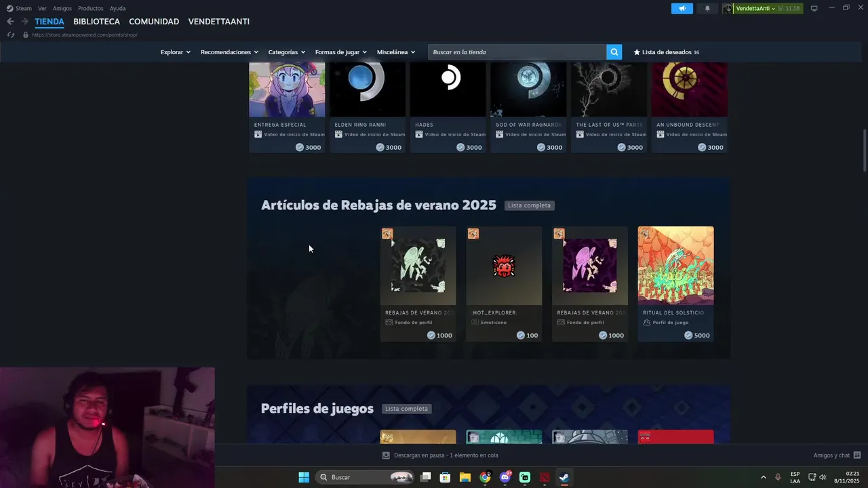Click Descargas en pausa status text
Image resolution: width=868 pixels, height=488 pixels.
(446, 455)
